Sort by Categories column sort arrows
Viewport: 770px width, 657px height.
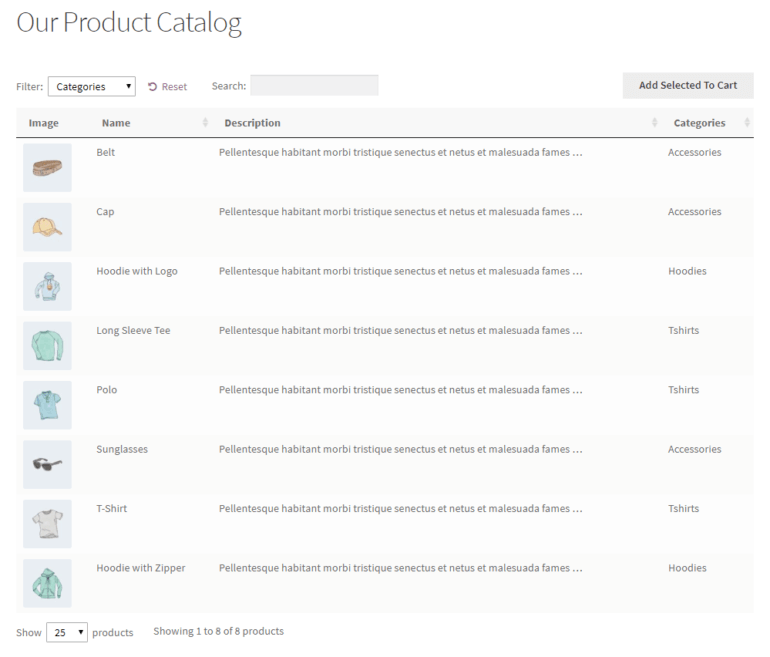(747, 123)
